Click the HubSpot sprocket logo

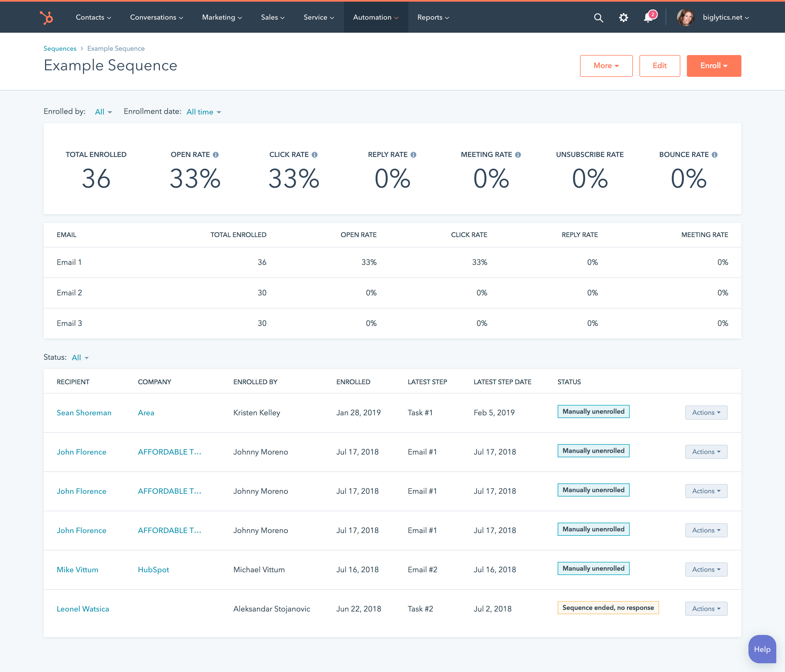[x=47, y=17]
